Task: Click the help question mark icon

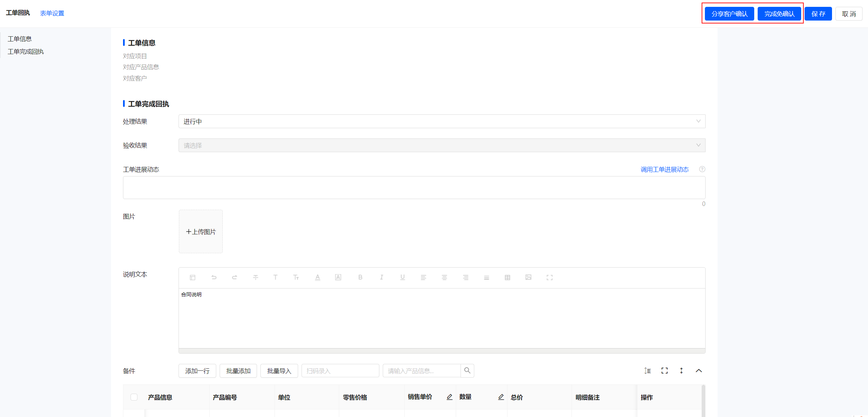Action: pos(702,169)
